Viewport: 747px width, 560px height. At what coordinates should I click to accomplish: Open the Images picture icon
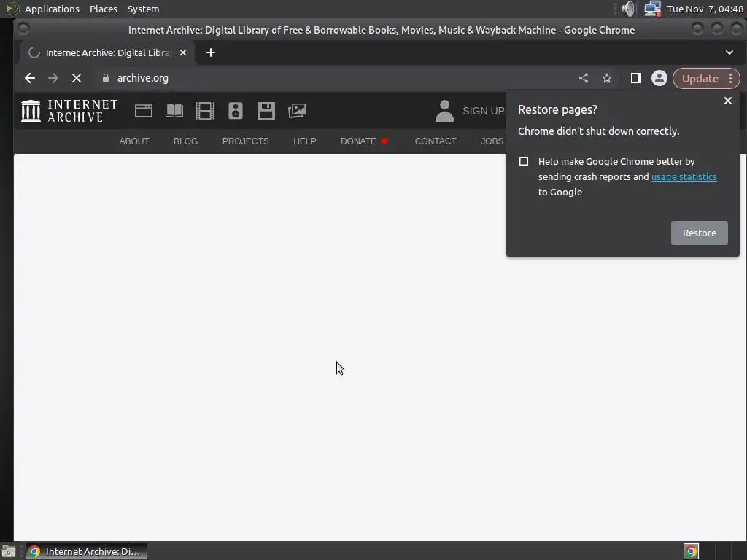tap(297, 111)
